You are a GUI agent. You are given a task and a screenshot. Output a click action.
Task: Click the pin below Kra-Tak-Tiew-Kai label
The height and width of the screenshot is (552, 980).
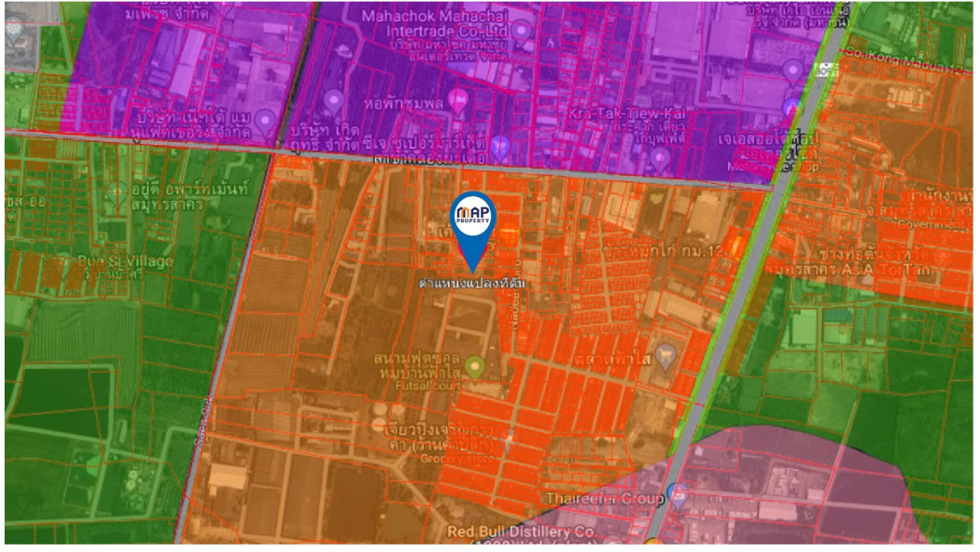click(x=659, y=159)
